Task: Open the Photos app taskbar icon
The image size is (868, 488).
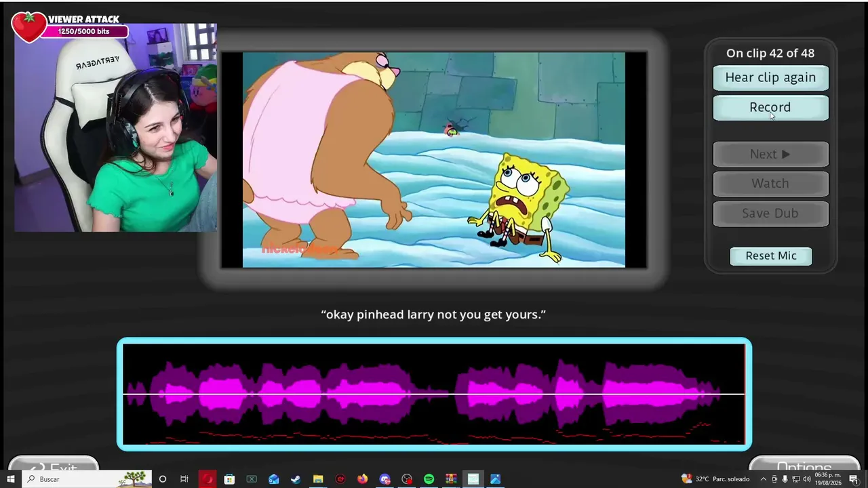Action: (x=496, y=479)
